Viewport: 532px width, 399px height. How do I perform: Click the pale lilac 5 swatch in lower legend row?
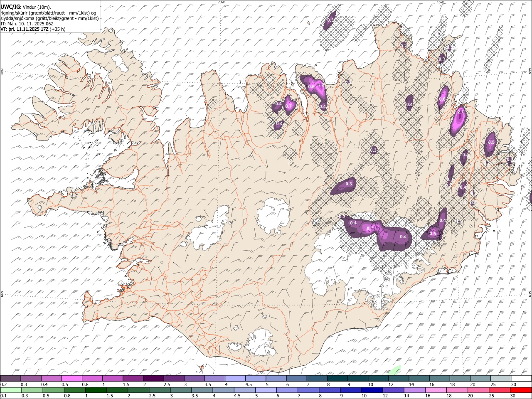(x=266, y=390)
